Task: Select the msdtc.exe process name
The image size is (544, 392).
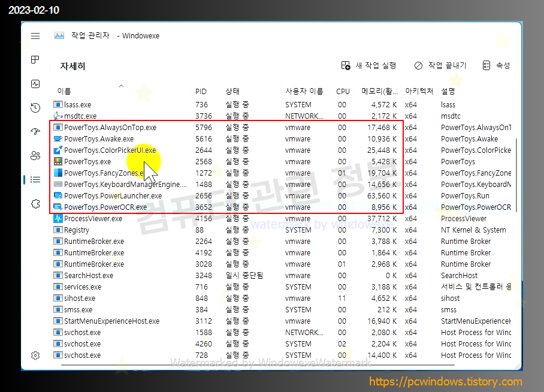Action: pos(80,116)
